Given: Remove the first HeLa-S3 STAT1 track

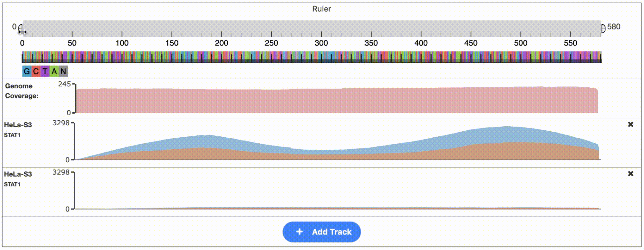Looking at the screenshot, I should [x=630, y=124].
